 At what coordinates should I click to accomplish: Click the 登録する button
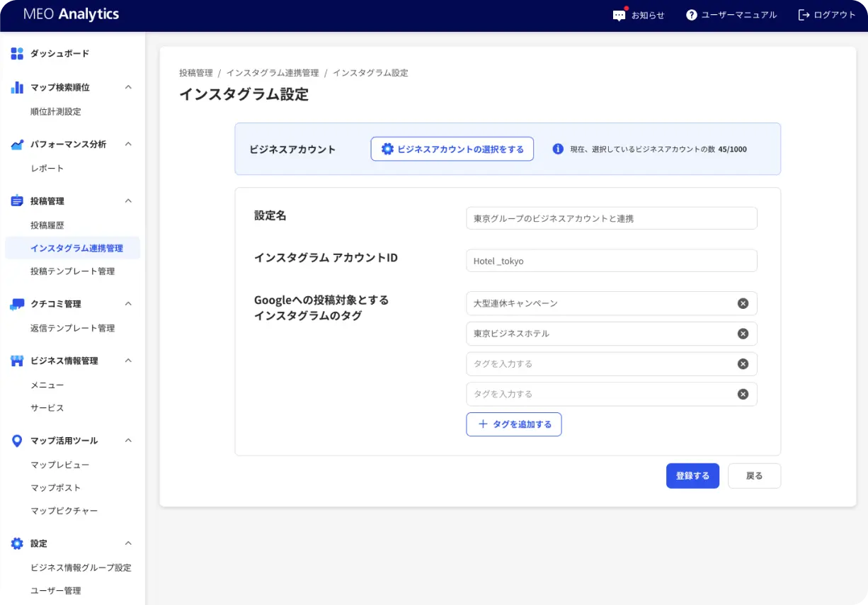pyautogui.click(x=692, y=475)
